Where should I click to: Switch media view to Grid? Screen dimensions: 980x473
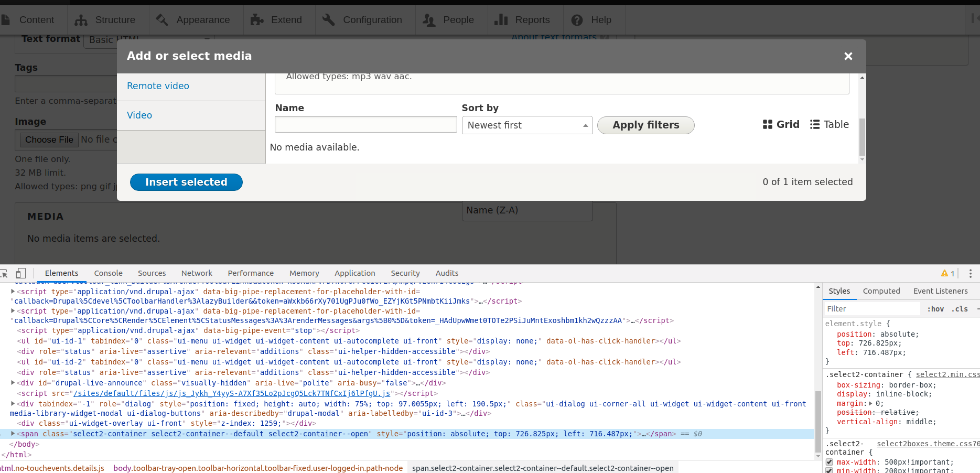pos(781,124)
